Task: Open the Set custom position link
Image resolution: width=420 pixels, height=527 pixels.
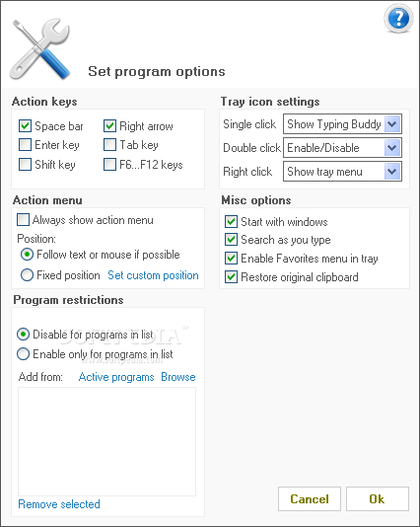Action: (153, 275)
